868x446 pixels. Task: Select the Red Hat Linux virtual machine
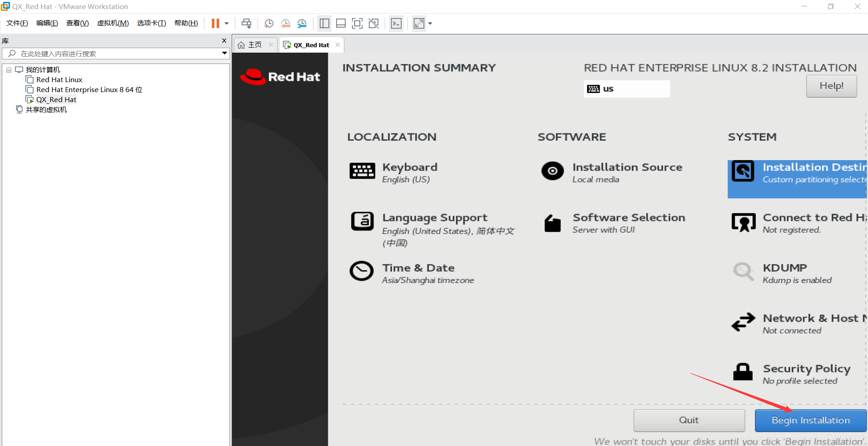[x=59, y=80]
